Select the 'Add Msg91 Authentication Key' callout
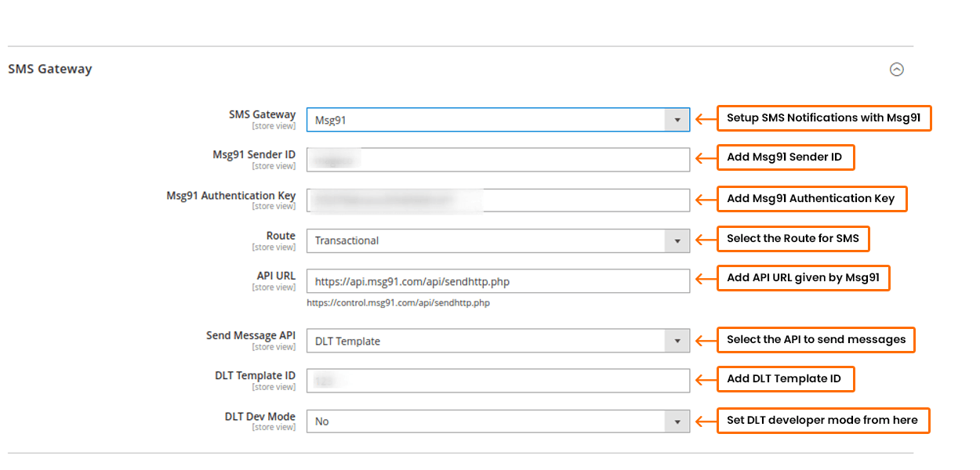 tap(811, 198)
